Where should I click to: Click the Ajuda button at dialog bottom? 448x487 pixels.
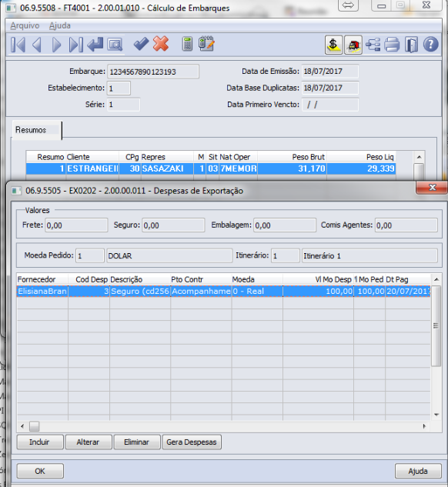click(418, 471)
